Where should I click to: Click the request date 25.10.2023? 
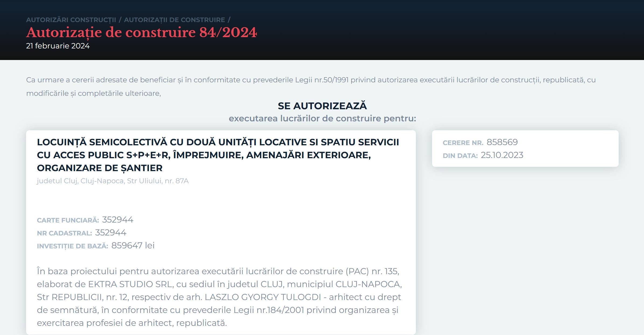point(502,155)
